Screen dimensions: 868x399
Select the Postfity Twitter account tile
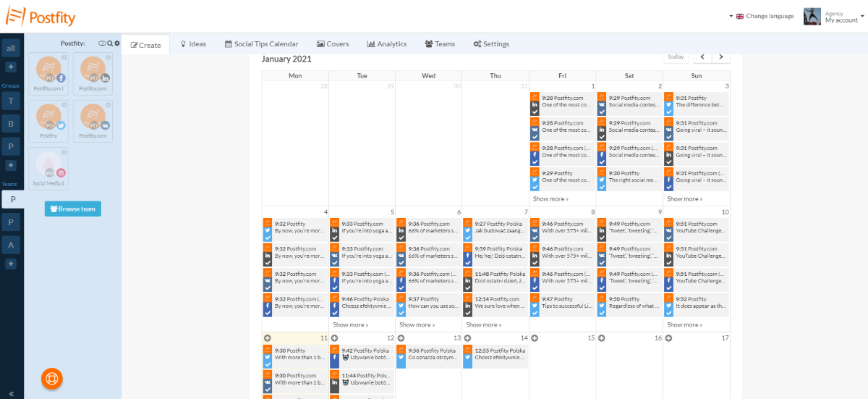[48, 120]
